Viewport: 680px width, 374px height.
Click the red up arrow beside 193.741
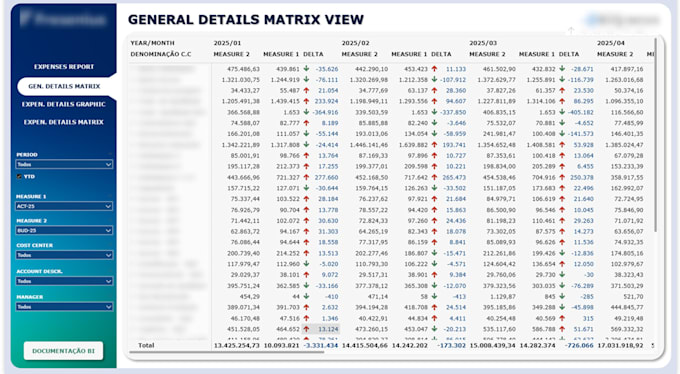coord(434,144)
